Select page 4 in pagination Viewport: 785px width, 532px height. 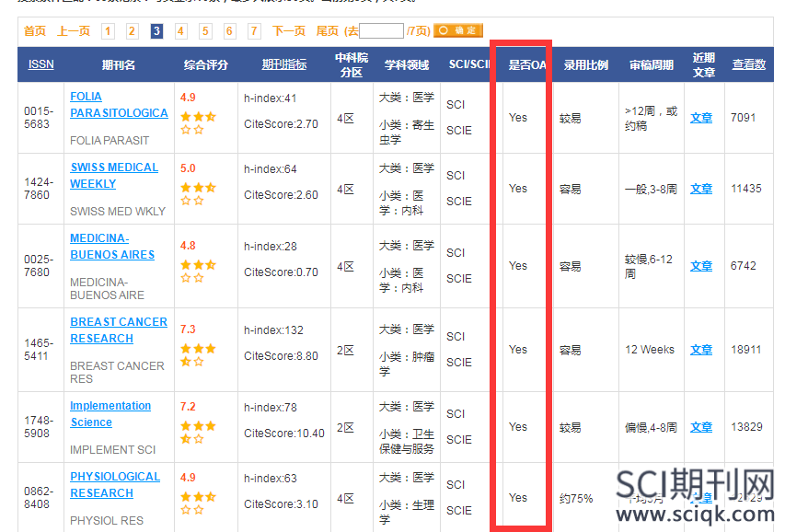tap(181, 31)
